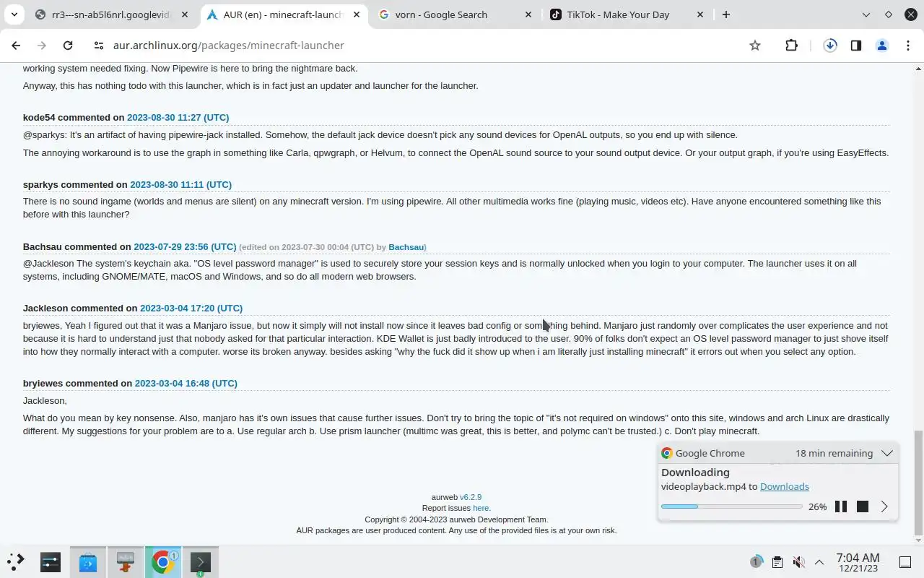Image resolution: width=924 pixels, height=578 pixels.
Task: Click the download progress bar at 26%
Action: point(731,506)
